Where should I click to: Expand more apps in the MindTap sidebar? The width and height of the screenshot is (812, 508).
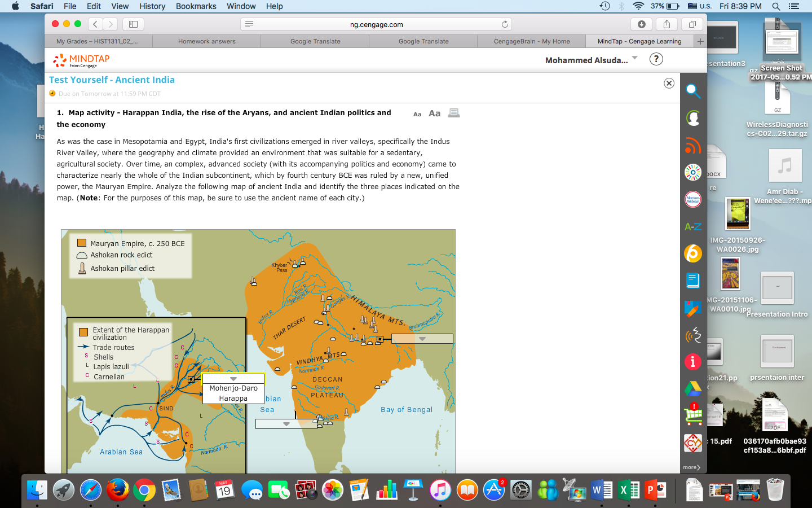(x=692, y=467)
